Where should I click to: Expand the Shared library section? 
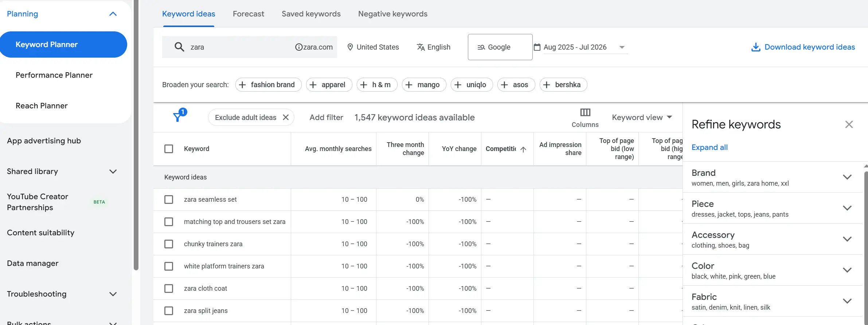[113, 171]
